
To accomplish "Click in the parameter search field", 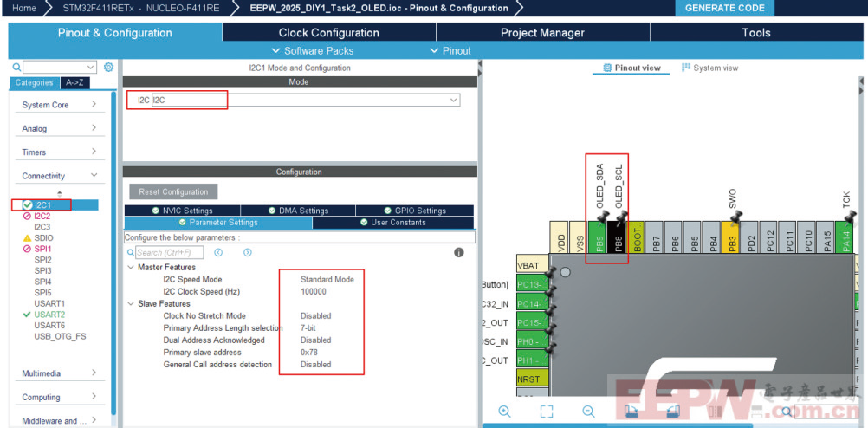I will [x=170, y=252].
